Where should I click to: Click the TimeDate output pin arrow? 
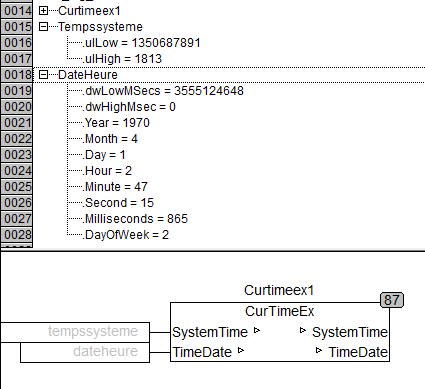coord(319,350)
